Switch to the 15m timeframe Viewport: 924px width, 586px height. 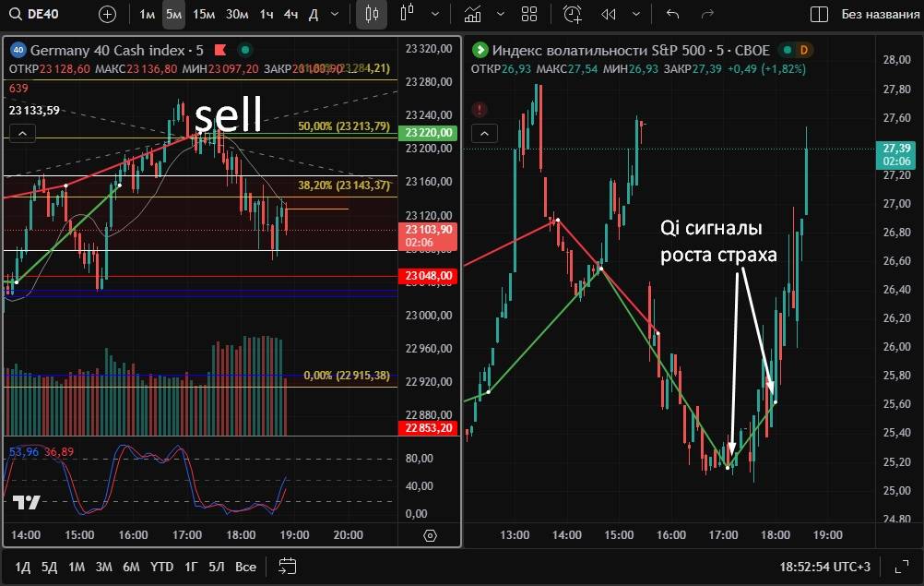[x=204, y=14]
